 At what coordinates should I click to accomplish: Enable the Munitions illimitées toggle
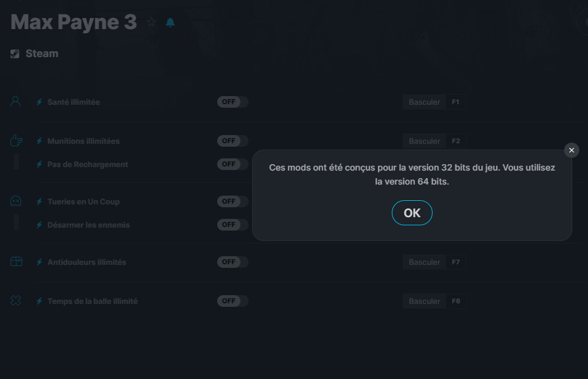pyautogui.click(x=232, y=141)
